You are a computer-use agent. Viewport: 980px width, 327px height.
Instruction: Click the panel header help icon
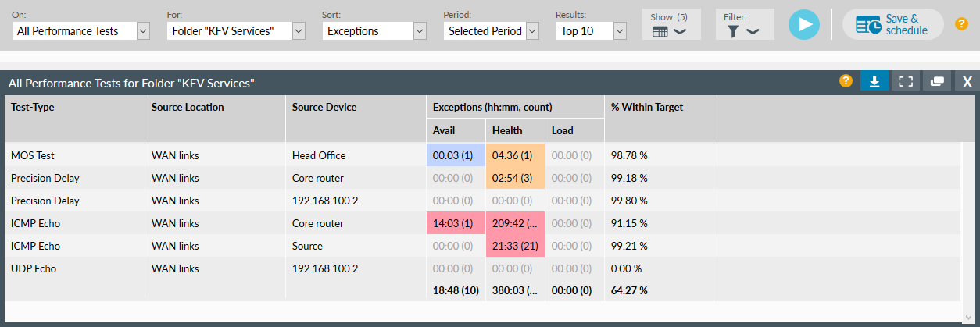pos(846,81)
